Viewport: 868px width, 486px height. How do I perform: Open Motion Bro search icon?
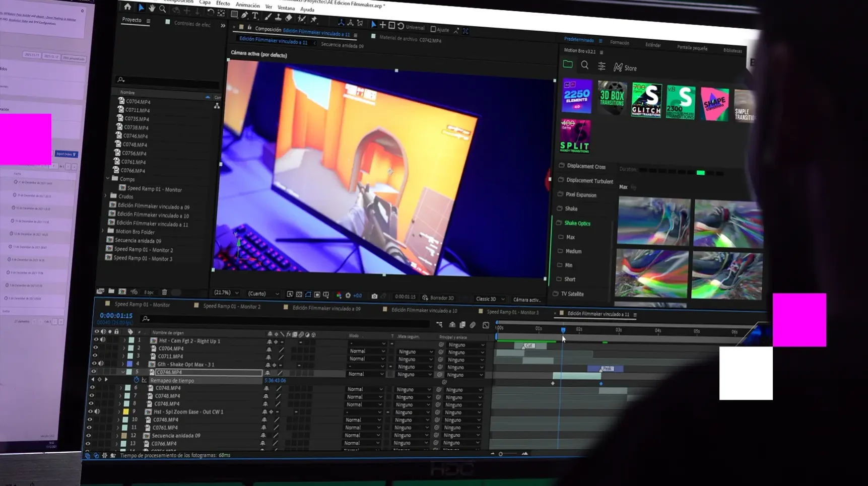pyautogui.click(x=584, y=65)
